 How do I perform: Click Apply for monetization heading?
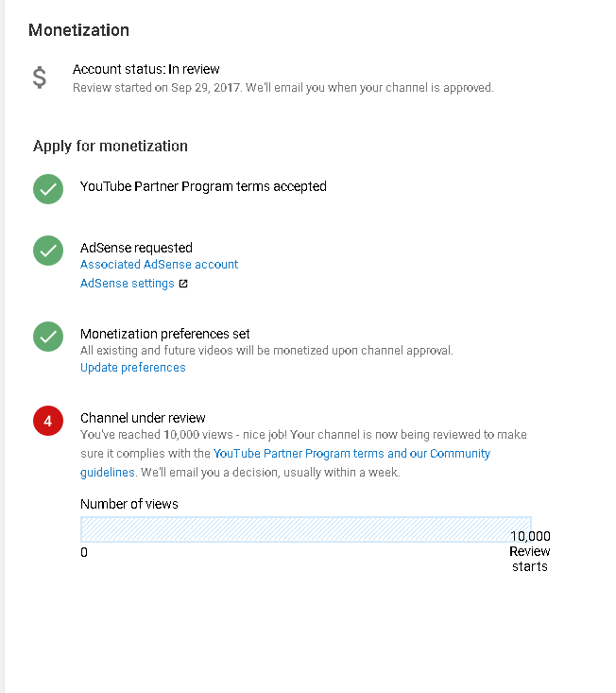[x=111, y=147]
